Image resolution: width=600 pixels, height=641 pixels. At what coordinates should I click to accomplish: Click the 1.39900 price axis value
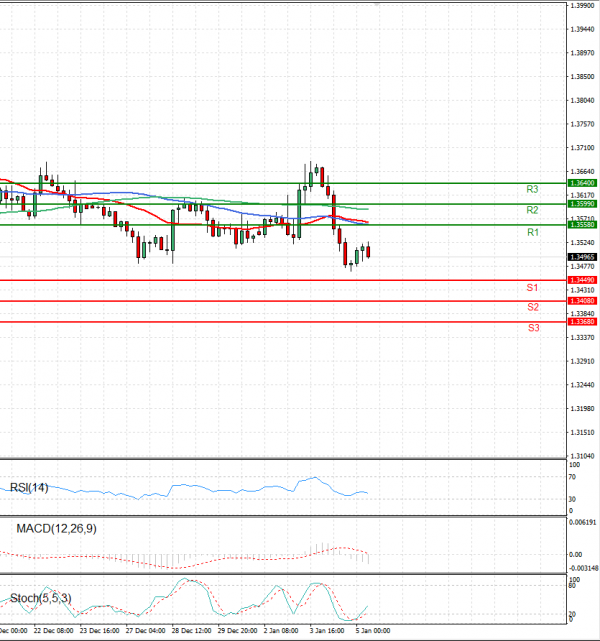[x=582, y=6]
